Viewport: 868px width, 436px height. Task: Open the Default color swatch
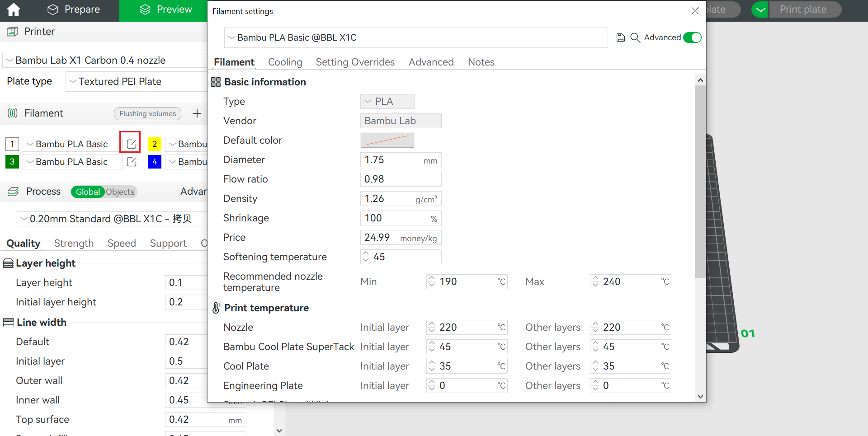point(387,140)
